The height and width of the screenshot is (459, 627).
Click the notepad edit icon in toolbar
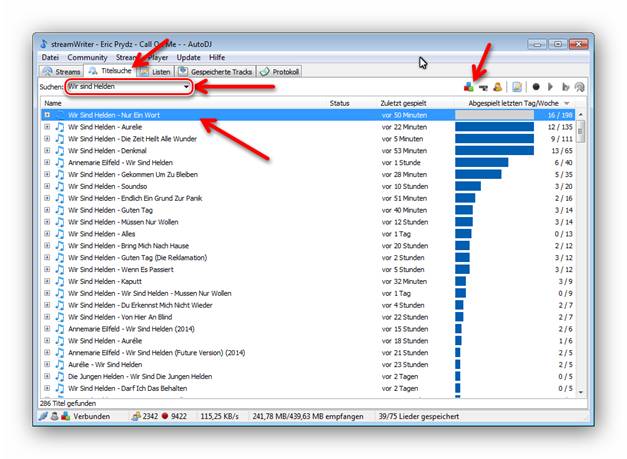[x=517, y=87]
